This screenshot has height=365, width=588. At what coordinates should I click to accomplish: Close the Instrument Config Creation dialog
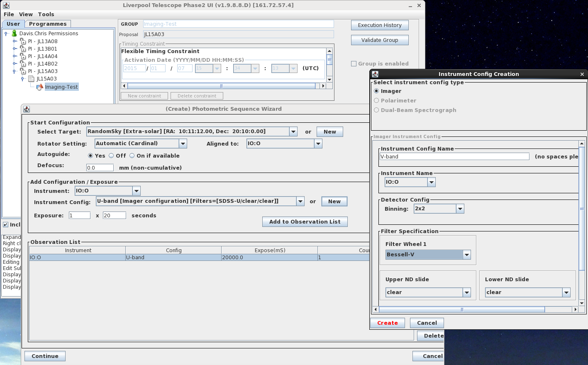[x=582, y=74]
